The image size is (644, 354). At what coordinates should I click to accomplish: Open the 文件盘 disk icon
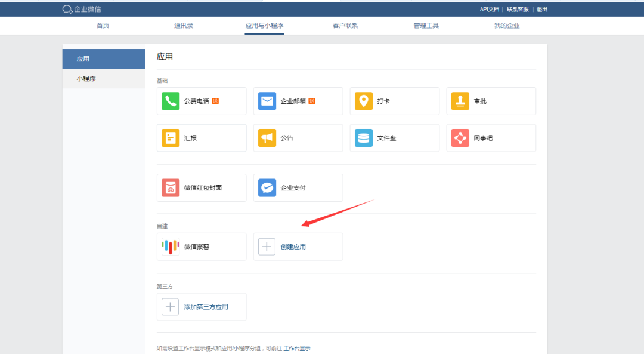[364, 138]
